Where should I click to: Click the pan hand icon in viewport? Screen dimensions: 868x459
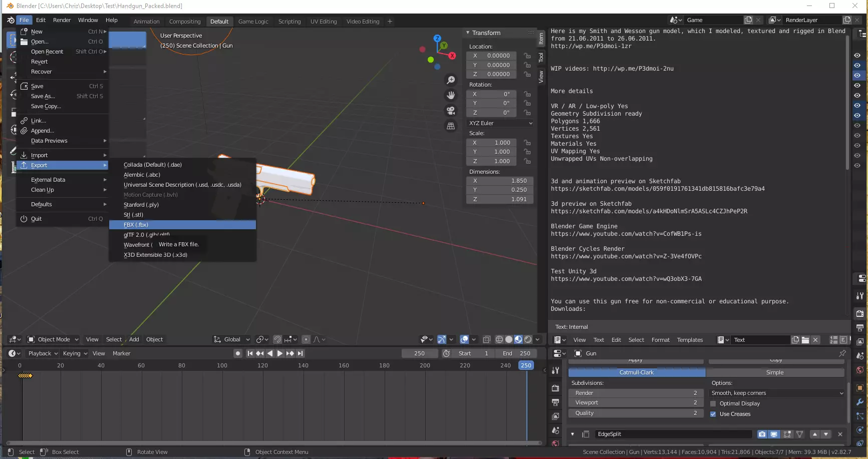(x=451, y=95)
